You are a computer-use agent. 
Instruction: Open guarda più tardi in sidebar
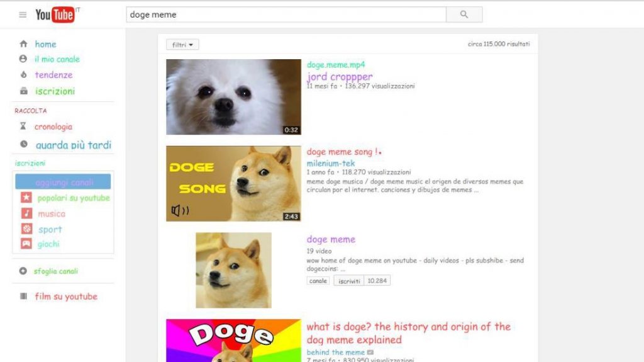pos(74,145)
